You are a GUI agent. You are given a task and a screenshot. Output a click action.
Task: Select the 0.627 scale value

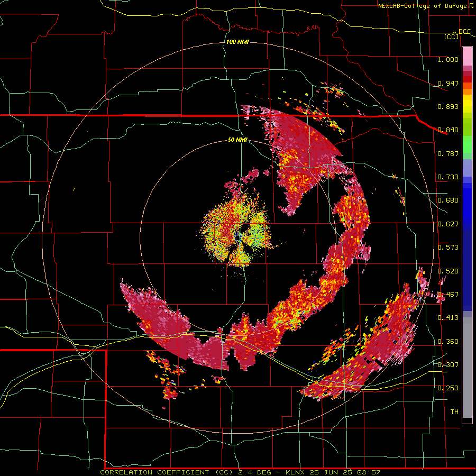coord(448,224)
